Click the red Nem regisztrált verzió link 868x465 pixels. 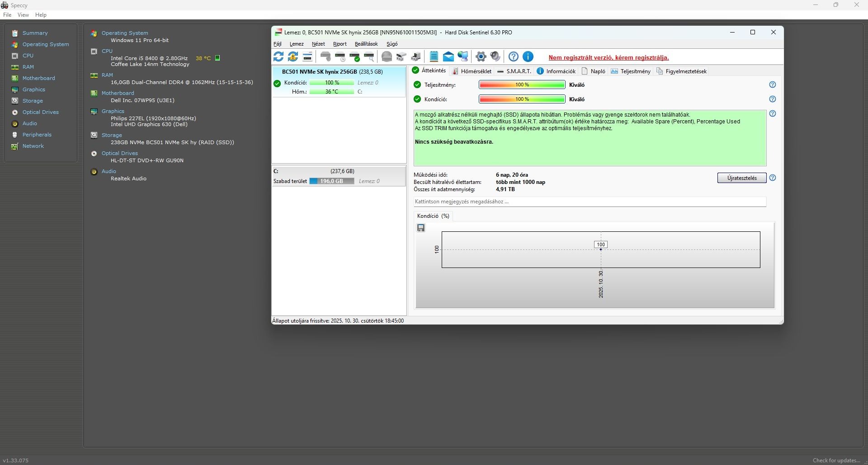tap(609, 57)
